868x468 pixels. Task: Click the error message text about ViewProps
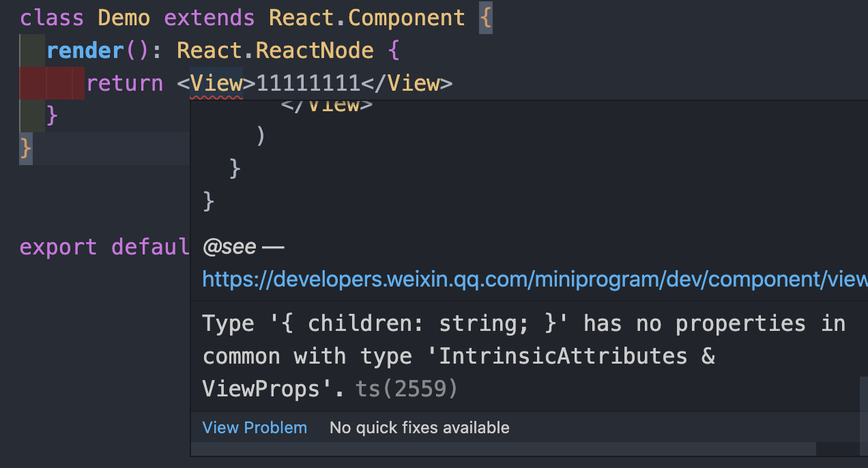click(524, 356)
